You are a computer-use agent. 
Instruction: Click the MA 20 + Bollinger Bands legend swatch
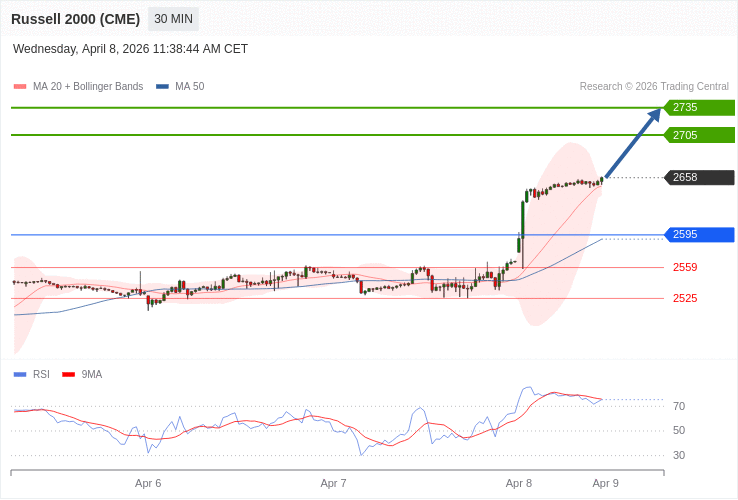point(20,87)
